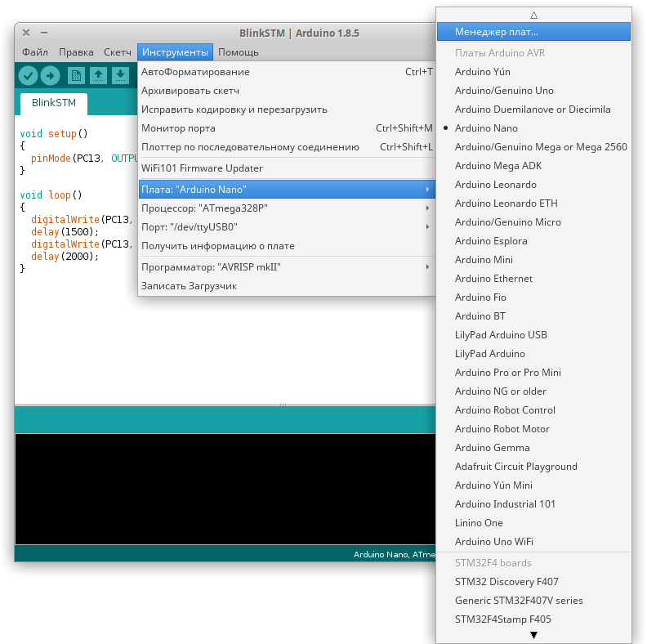Open Монитор порта

[287, 128]
